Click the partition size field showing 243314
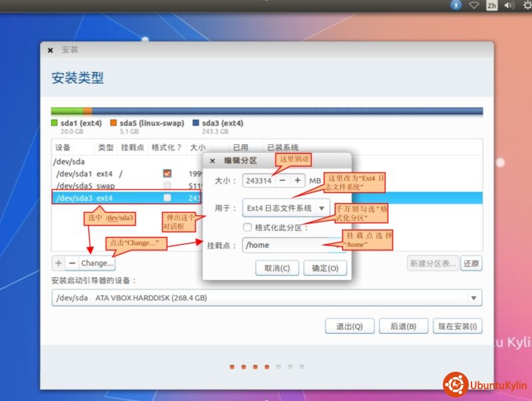The height and width of the screenshot is (401, 532). click(258, 180)
